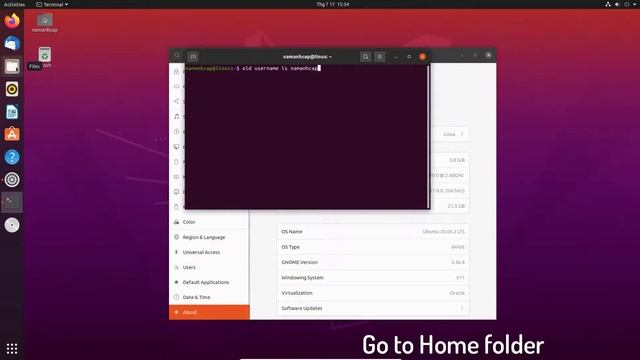
Task: Click the OS Name row
Action: (373, 231)
